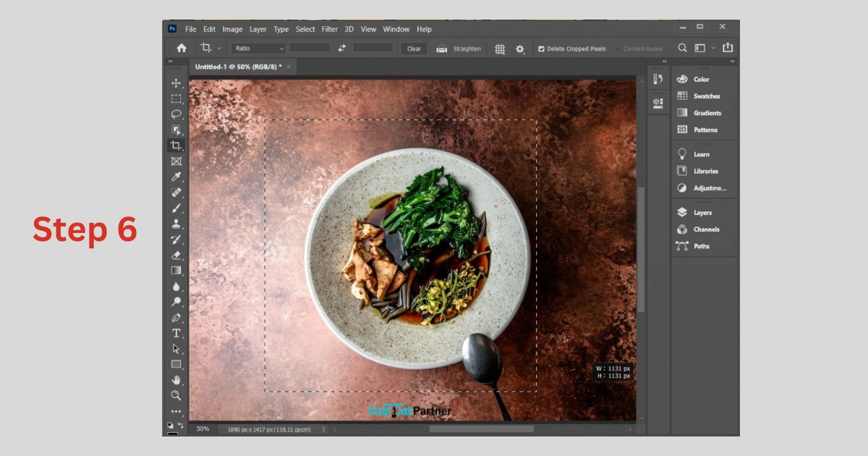Open the Ratio preset dropdown
The width and height of the screenshot is (868, 456).
[258, 48]
